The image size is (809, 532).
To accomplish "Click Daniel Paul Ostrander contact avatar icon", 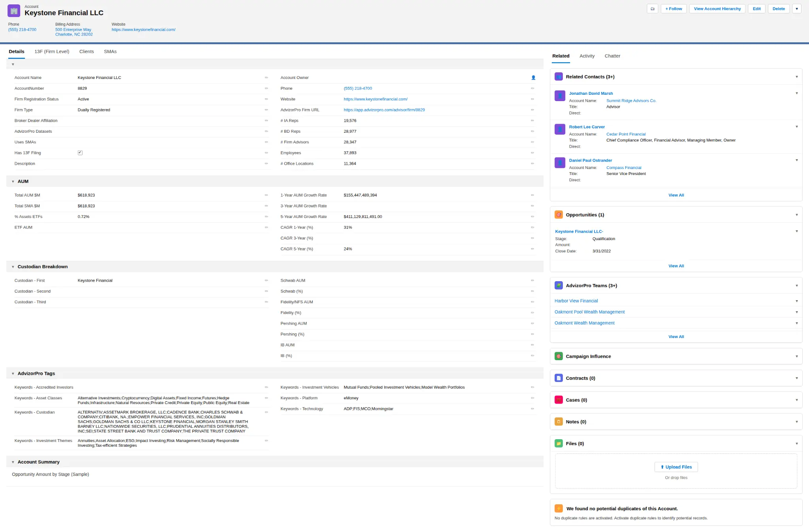I will [560, 163].
